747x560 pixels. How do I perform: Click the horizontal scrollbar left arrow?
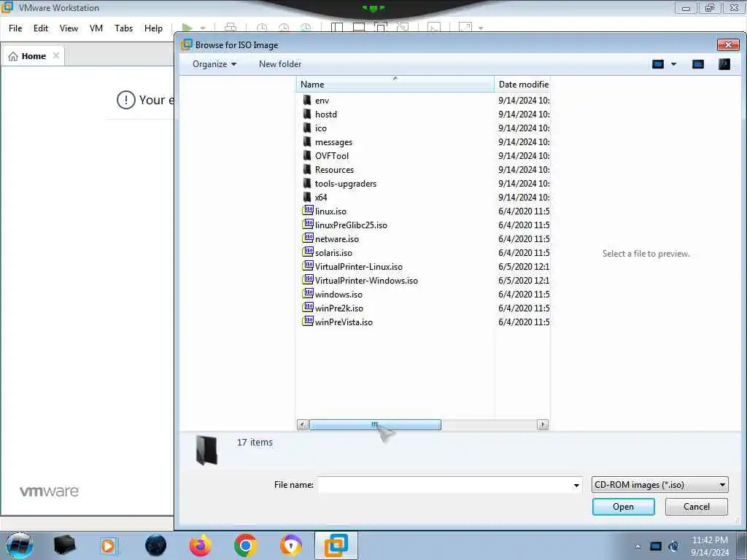point(303,424)
